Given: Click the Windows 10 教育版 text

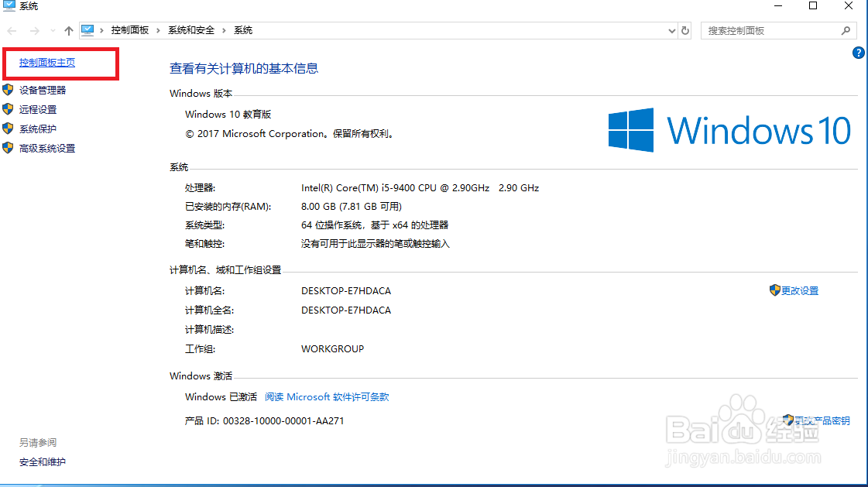Looking at the screenshot, I should [228, 115].
